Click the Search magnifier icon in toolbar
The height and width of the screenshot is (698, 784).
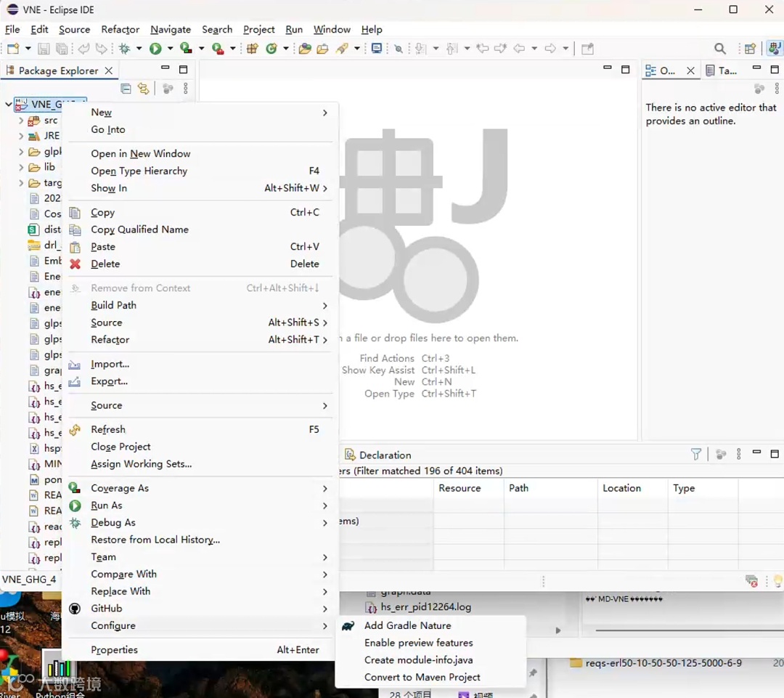coord(720,49)
